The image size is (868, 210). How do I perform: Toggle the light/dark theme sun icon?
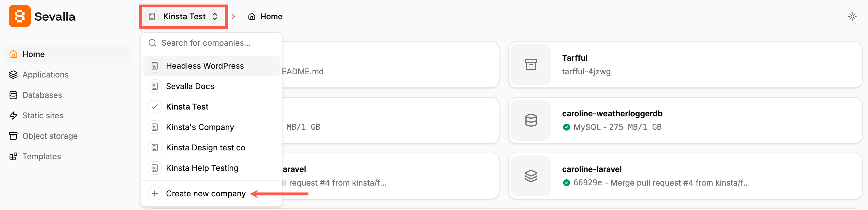[x=852, y=16]
